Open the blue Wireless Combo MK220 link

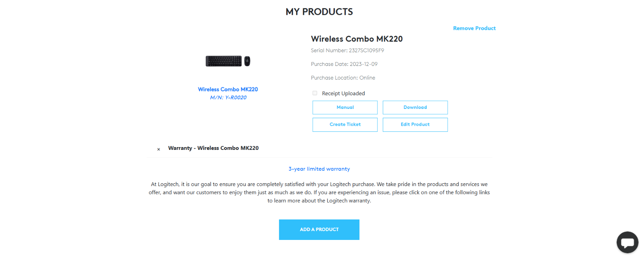228,89
